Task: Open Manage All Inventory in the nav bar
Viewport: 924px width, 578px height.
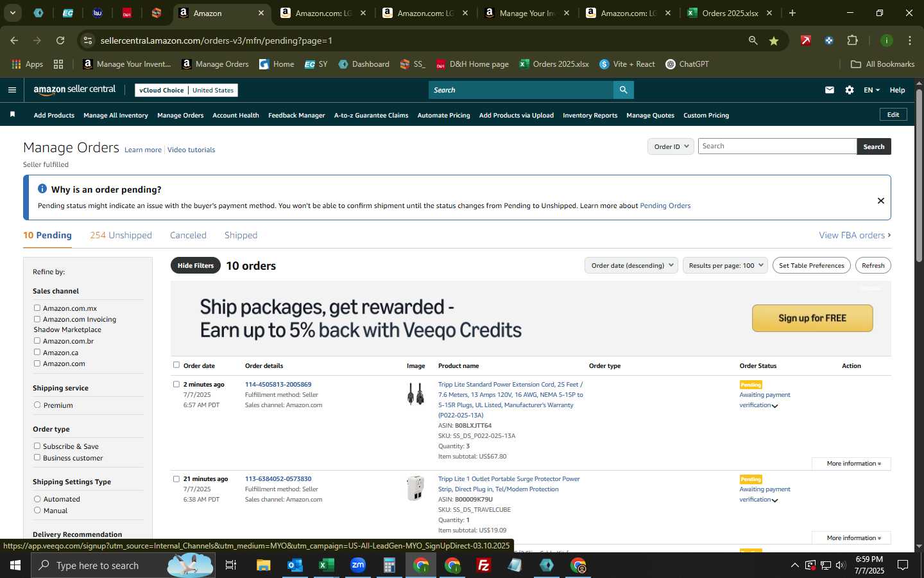Action: pyautogui.click(x=116, y=115)
